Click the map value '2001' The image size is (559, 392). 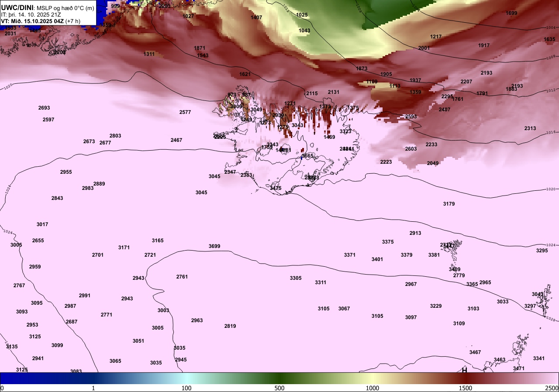click(424, 48)
